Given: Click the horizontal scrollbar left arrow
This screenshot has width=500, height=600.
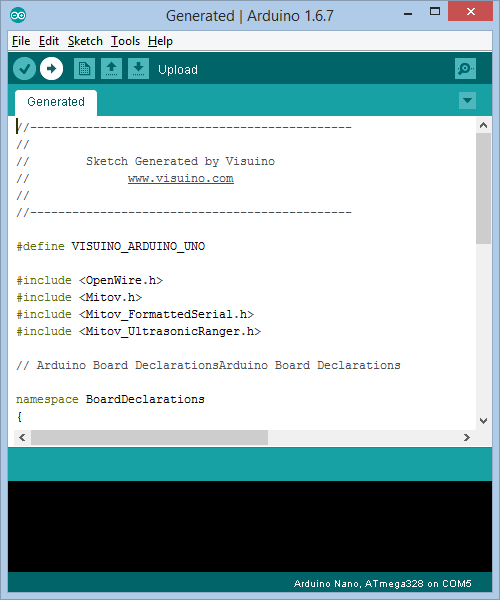Looking at the screenshot, I should (22, 437).
